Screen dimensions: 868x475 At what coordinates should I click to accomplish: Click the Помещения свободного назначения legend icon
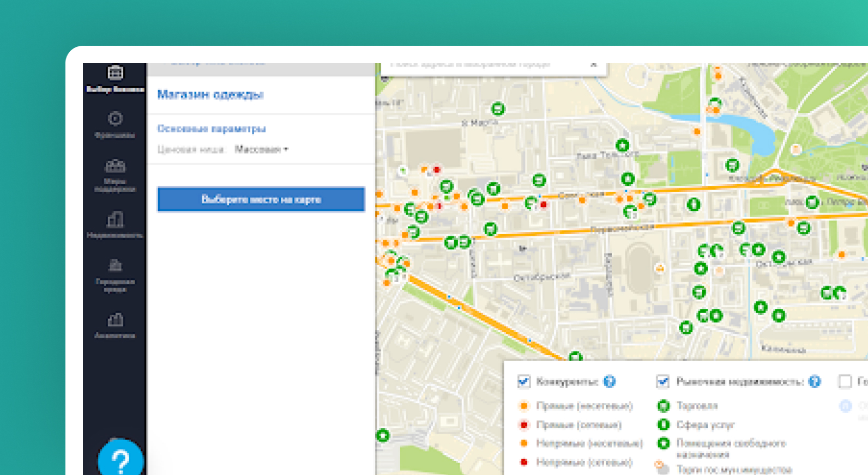[x=664, y=443]
